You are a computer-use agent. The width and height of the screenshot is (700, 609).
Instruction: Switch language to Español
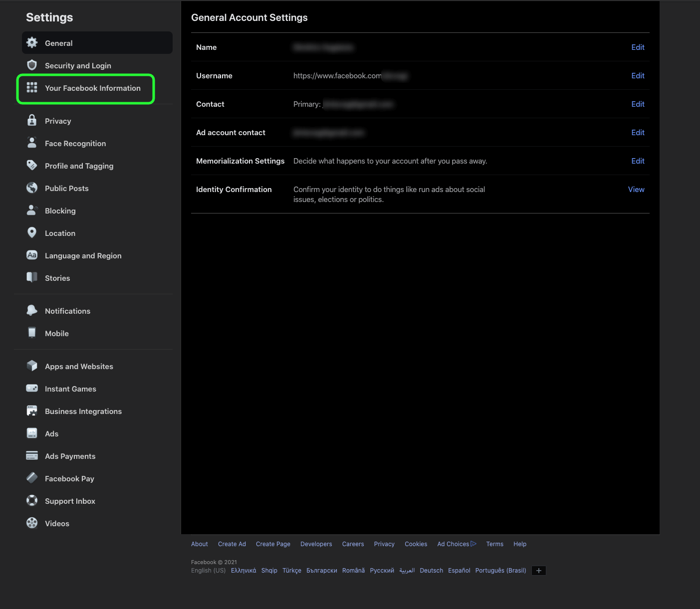click(x=459, y=571)
